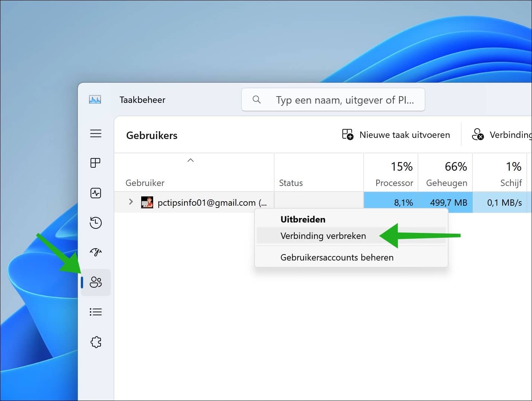Select the Gebruikers sidebar icon
Image resolution: width=532 pixels, height=401 pixels.
point(96,282)
